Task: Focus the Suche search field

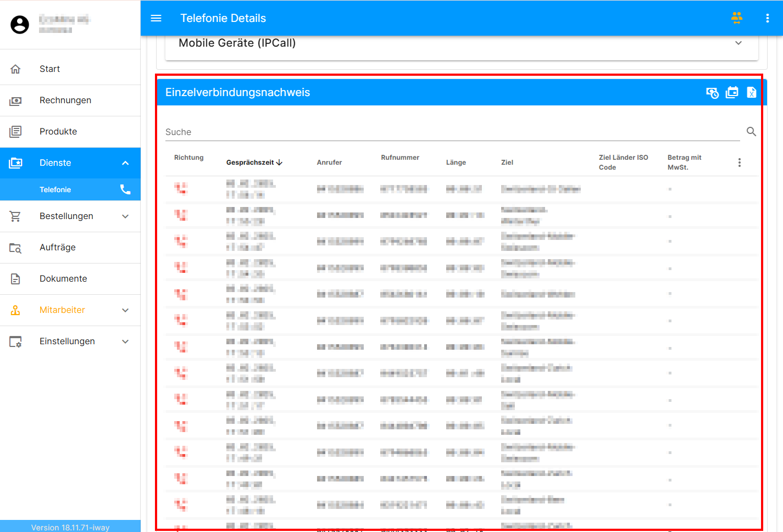Action: (453, 132)
